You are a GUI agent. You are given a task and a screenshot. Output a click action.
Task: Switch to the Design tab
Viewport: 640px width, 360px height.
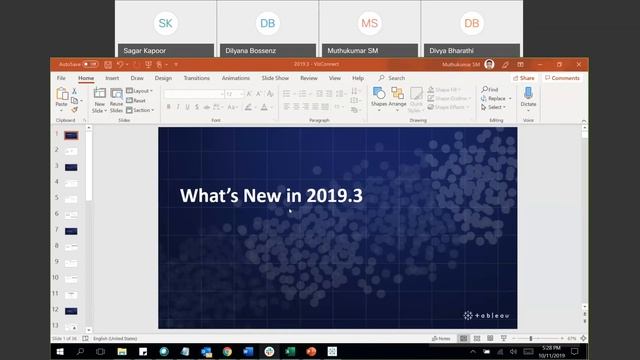click(163, 78)
